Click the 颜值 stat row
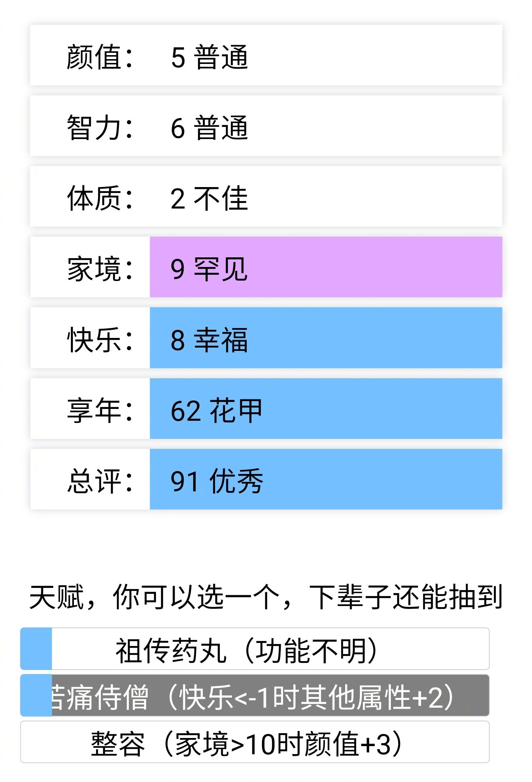The width and height of the screenshot is (532, 782). 266,57
